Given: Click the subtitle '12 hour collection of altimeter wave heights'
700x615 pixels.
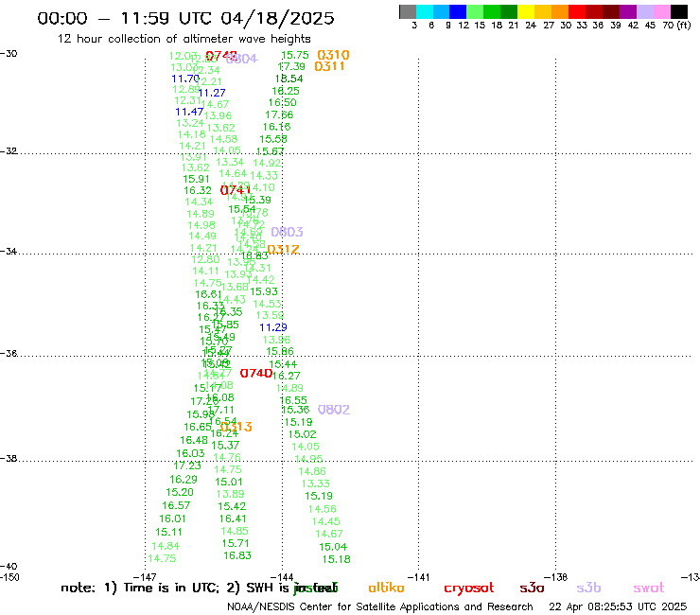Looking at the screenshot, I should pyautogui.click(x=184, y=39).
